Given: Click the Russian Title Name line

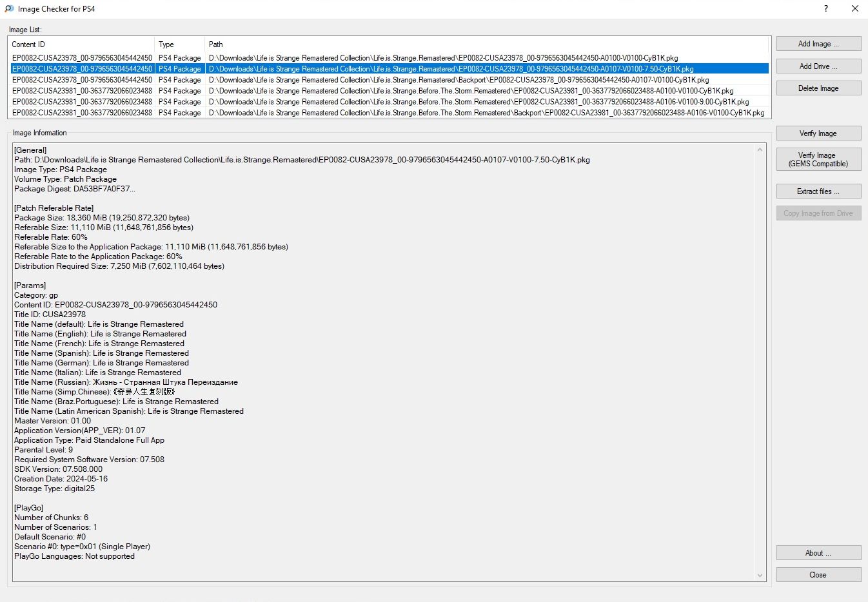Looking at the screenshot, I should tap(126, 382).
